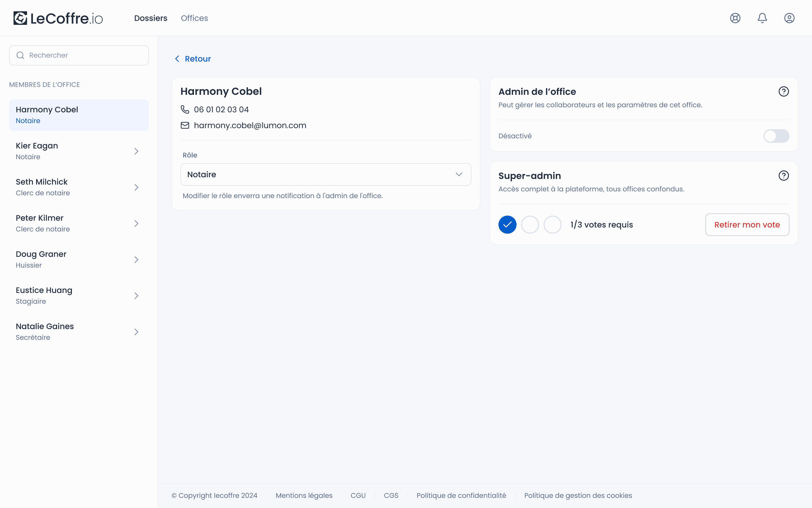812x508 pixels.
Task: Open the notifications bell
Action: [x=762, y=18]
